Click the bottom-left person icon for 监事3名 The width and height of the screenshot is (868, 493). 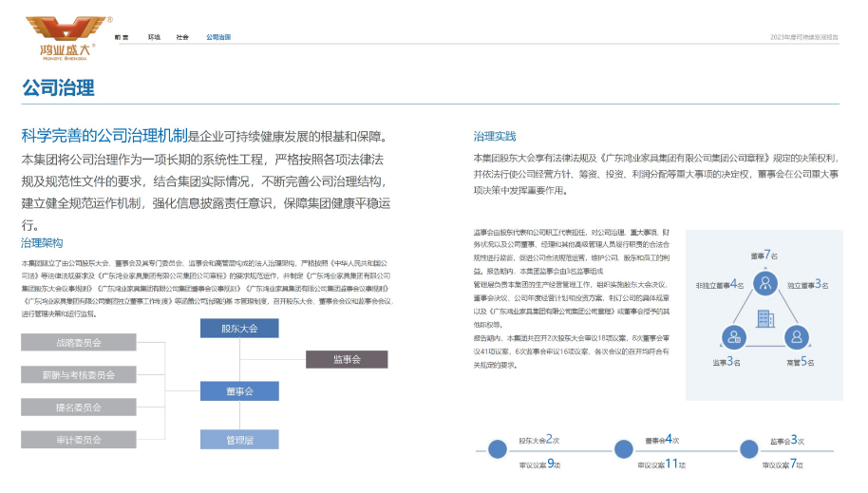[x=733, y=336]
